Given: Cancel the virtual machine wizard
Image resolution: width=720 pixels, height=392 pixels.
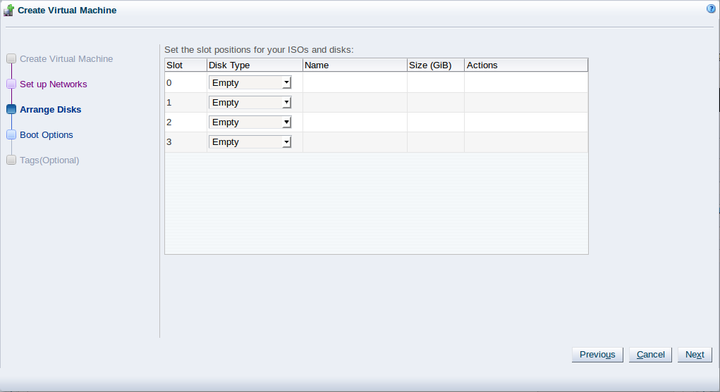Looking at the screenshot, I should (651, 354).
